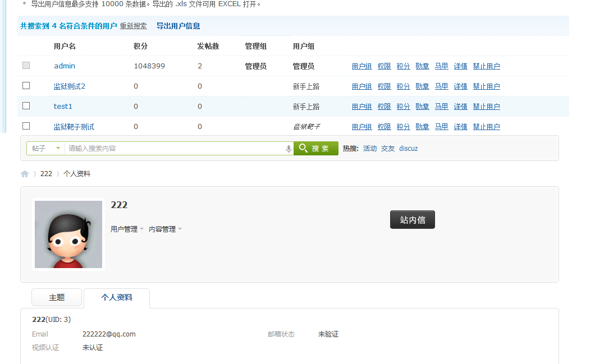This screenshot has width=604, height=364.
Task: Click the 222 breadcrumb link
Action: click(x=46, y=174)
